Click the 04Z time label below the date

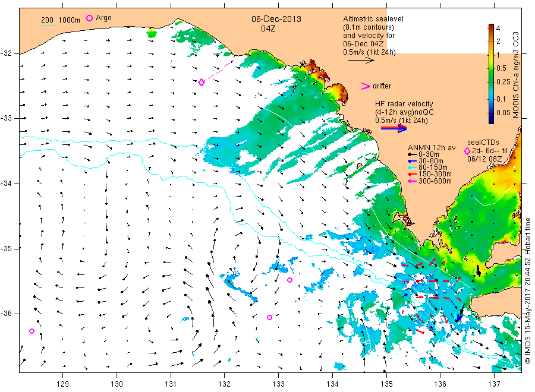(x=268, y=29)
